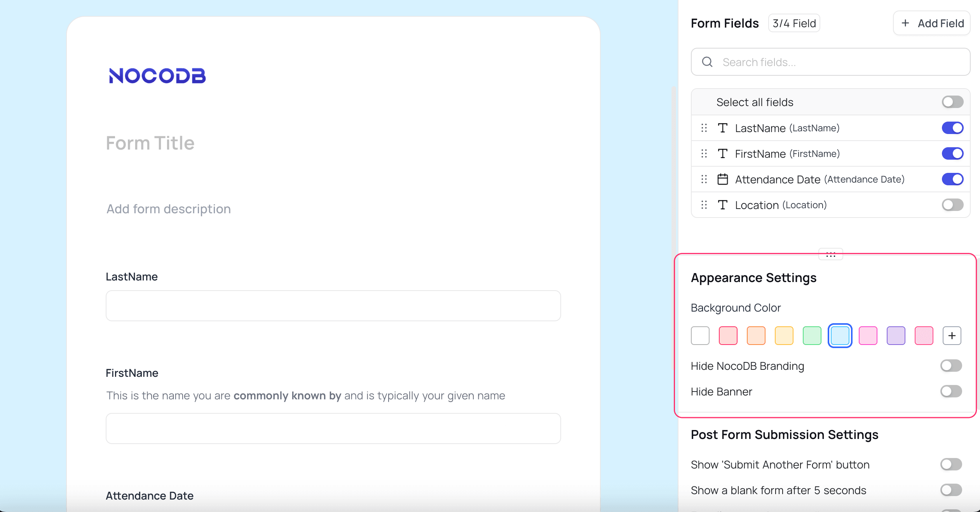Screen dimensions: 980x512
Task: Click the NocoDB logo on the form
Action: tap(157, 76)
